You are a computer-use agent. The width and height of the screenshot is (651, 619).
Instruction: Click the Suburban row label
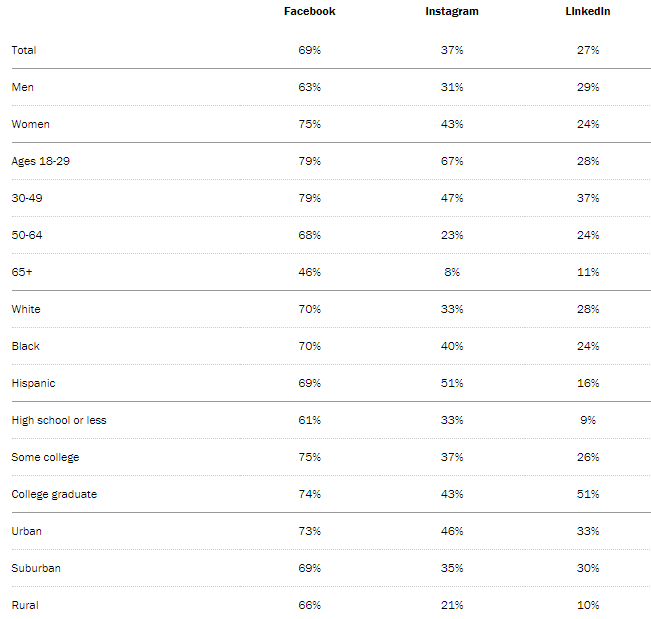pos(36,568)
